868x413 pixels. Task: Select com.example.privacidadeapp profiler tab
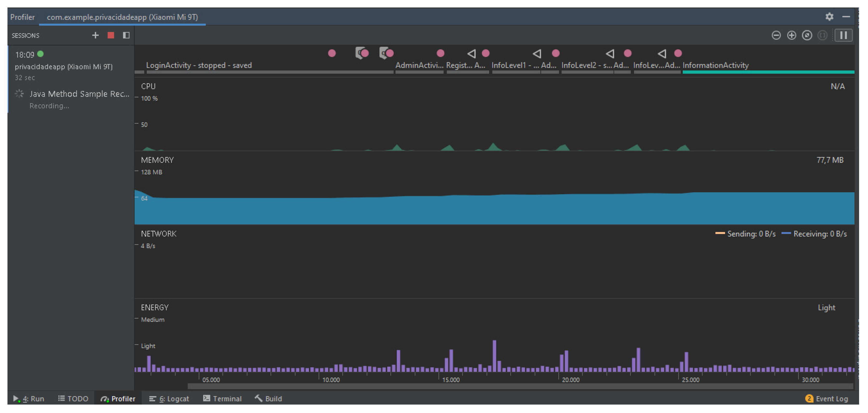pos(122,17)
